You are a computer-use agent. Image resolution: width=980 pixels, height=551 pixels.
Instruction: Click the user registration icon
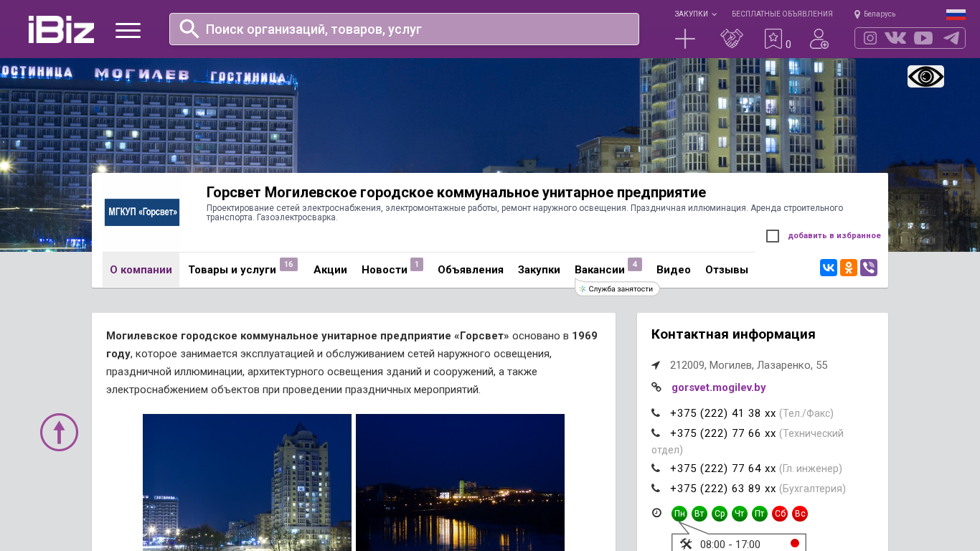coord(819,39)
